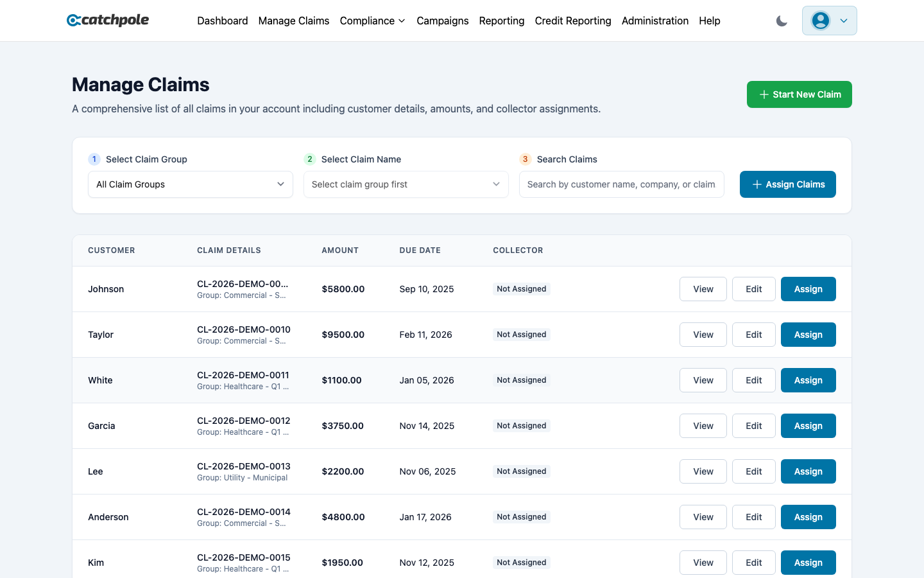Select the step 1 numbered badge
The image size is (924, 578).
click(94, 159)
